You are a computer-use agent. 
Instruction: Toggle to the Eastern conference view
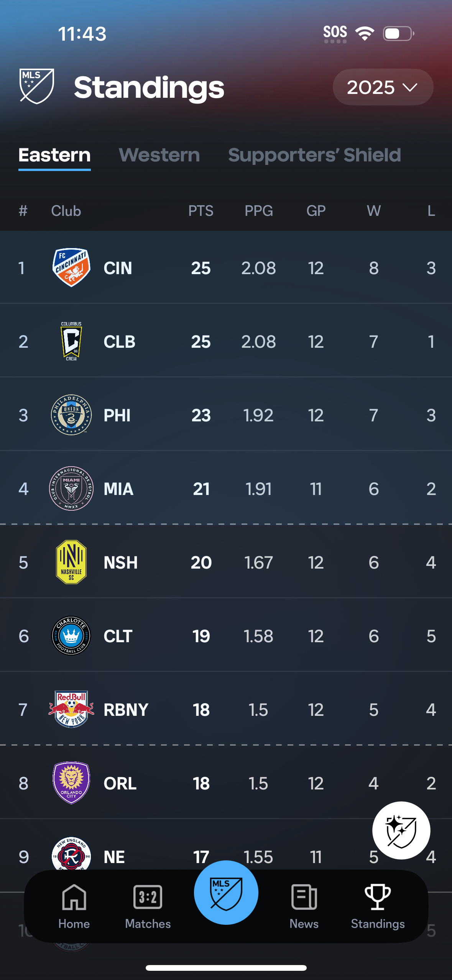(54, 155)
